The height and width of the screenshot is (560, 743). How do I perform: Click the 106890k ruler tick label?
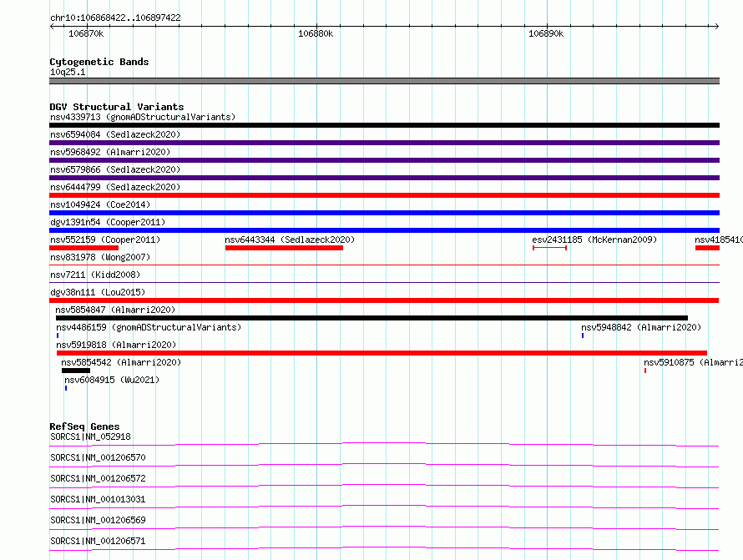[546, 33]
